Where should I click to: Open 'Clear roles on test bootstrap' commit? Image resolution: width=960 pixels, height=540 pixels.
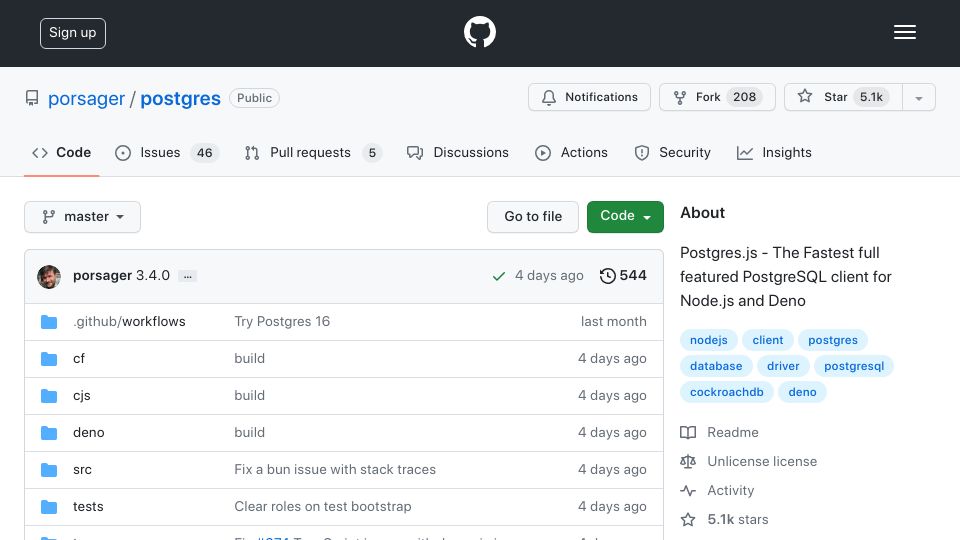pyautogui.click(x=323, y=507)
